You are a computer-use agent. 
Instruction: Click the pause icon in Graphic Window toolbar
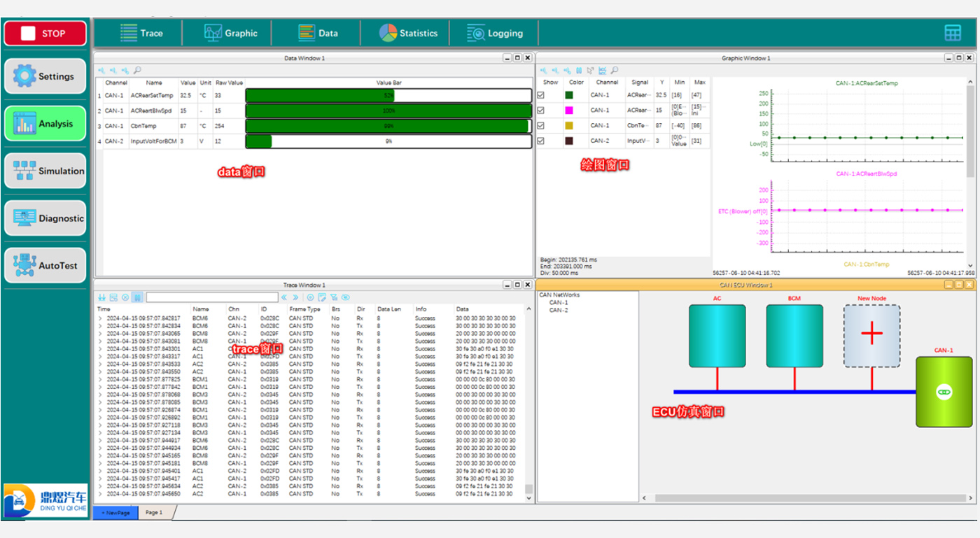coord(579,70)
